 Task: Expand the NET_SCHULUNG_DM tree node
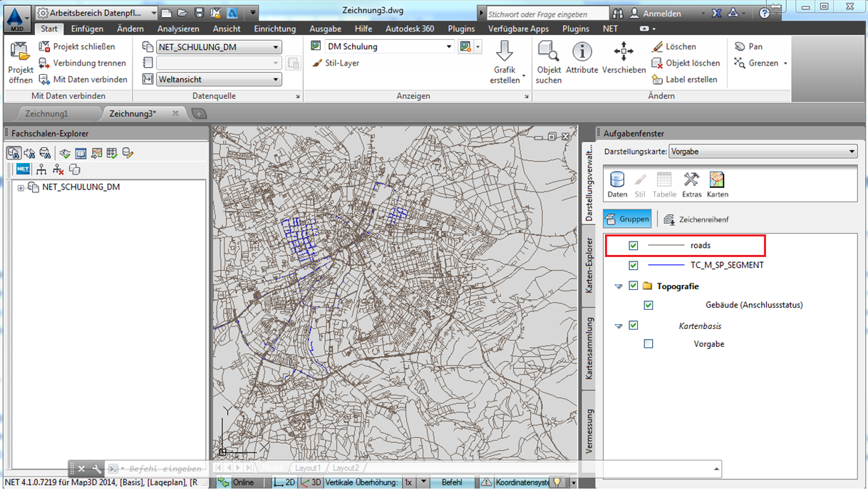point(21,188)
